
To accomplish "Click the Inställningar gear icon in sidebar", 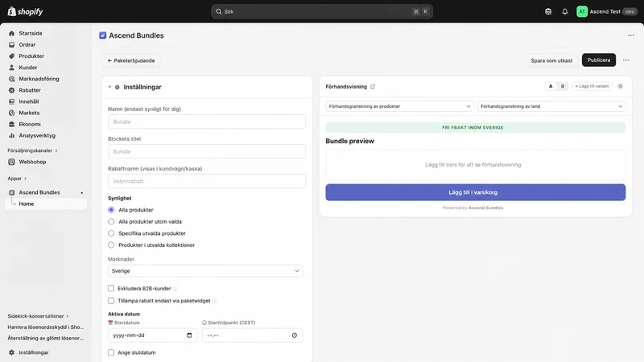I will (11, 352).
